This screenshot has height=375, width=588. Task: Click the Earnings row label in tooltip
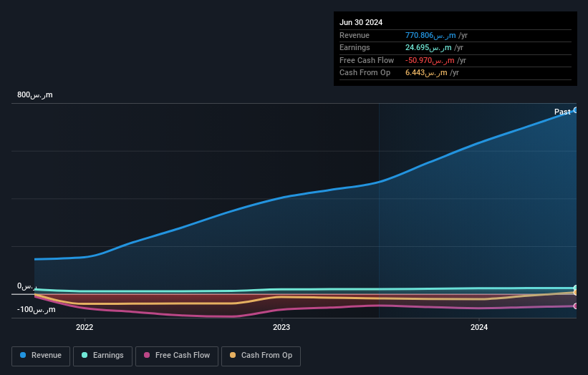click(355, 47)
